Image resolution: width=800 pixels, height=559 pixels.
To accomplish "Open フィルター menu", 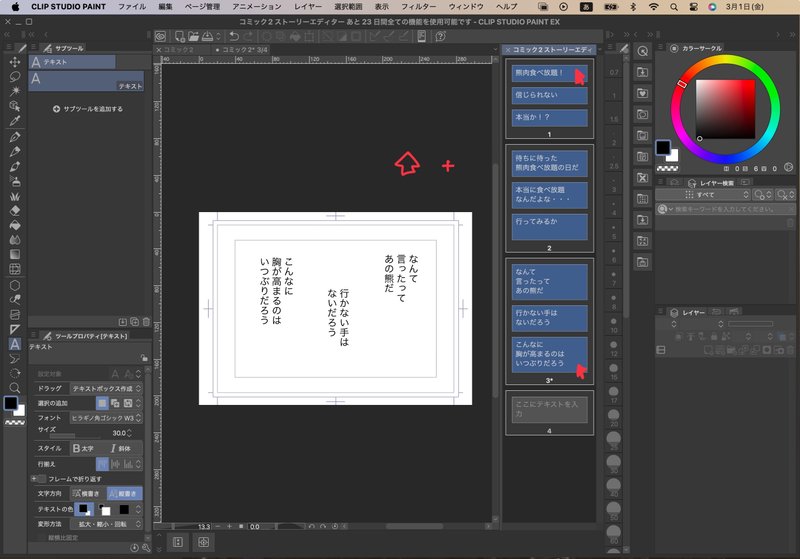I will click(418, 7).
